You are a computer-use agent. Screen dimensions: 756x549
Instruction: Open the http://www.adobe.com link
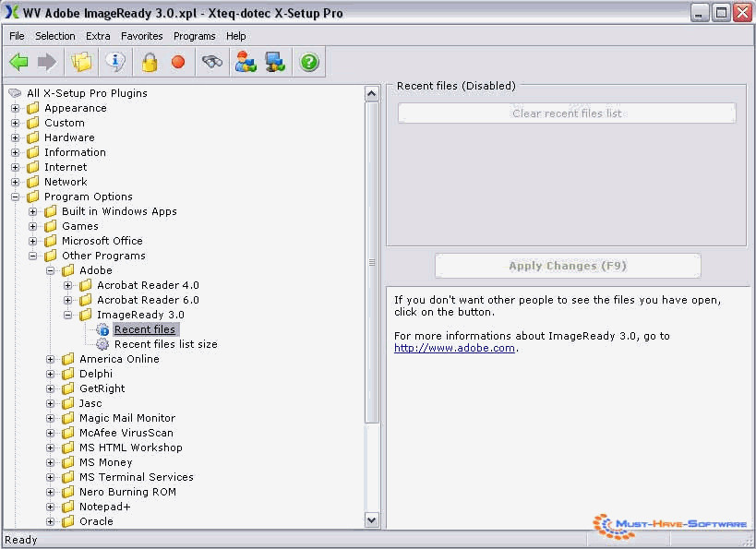click(x=454, y=348)
